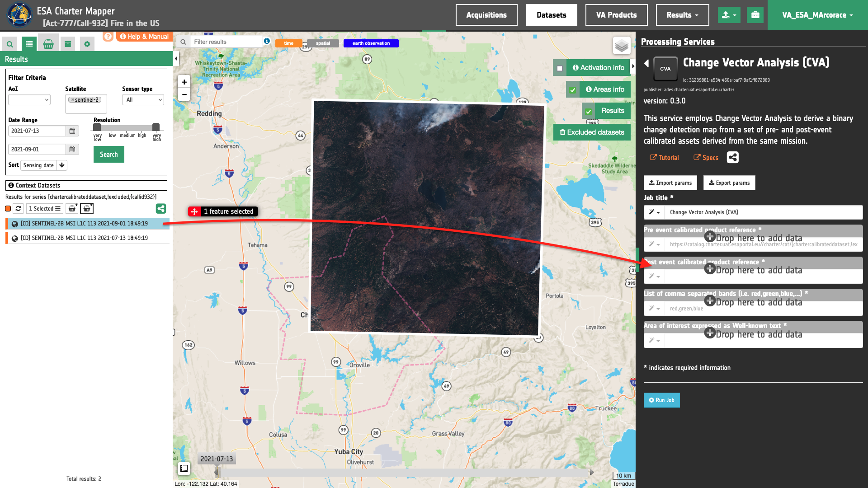Open the Acquisitions tab
Screen dimensions: 868x488
[x=486, y=15]
